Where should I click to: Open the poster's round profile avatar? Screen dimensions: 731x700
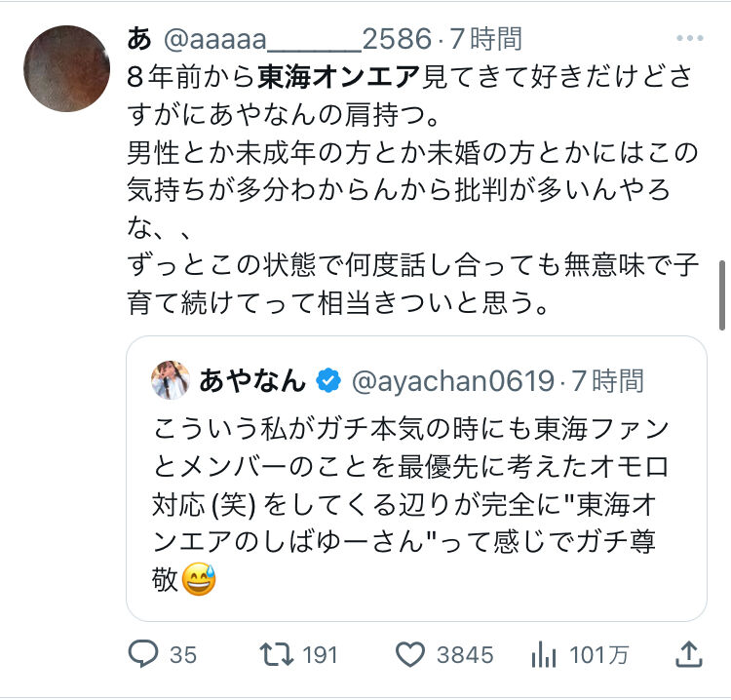click(66, 68)
